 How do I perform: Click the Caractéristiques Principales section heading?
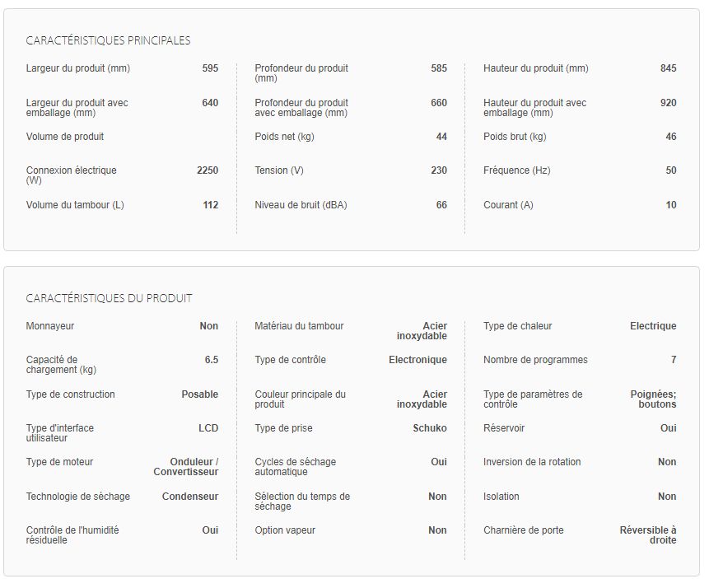pyautogui.click(x=108, y=40)
